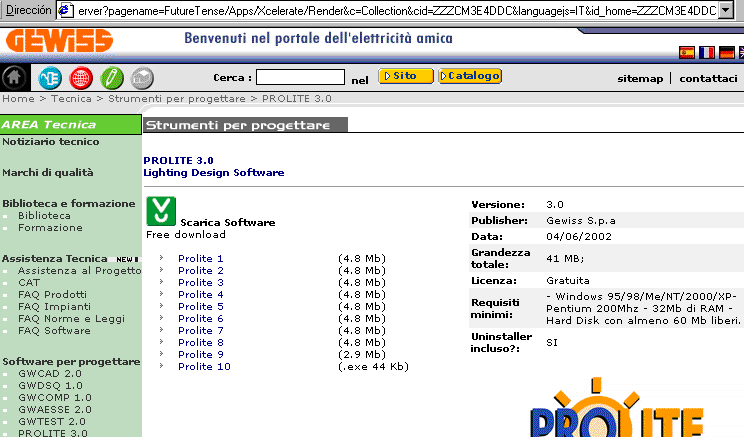Open the gray box icon

pyautogui.click(x=142, y=78)
